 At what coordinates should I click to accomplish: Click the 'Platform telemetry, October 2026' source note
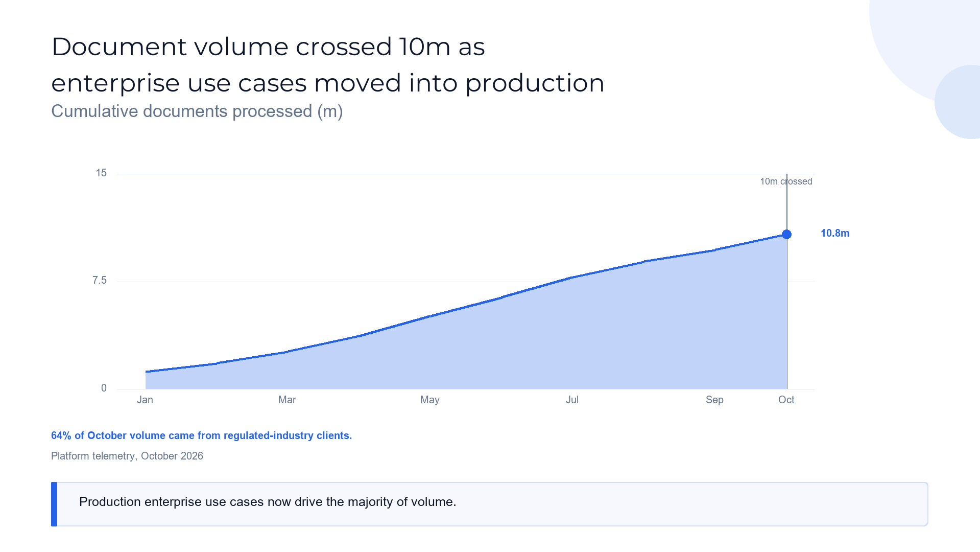pos(127,456)
